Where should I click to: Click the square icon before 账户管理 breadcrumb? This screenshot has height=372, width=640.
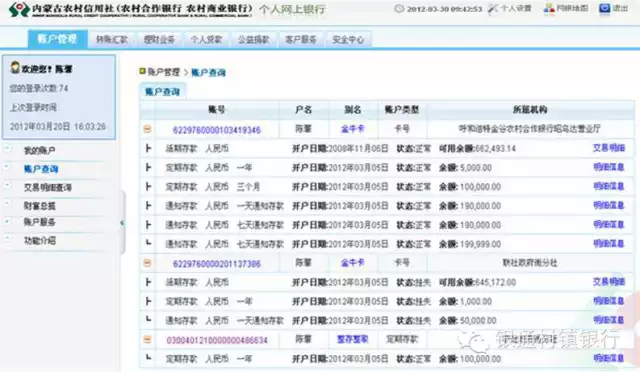point(142,71)
